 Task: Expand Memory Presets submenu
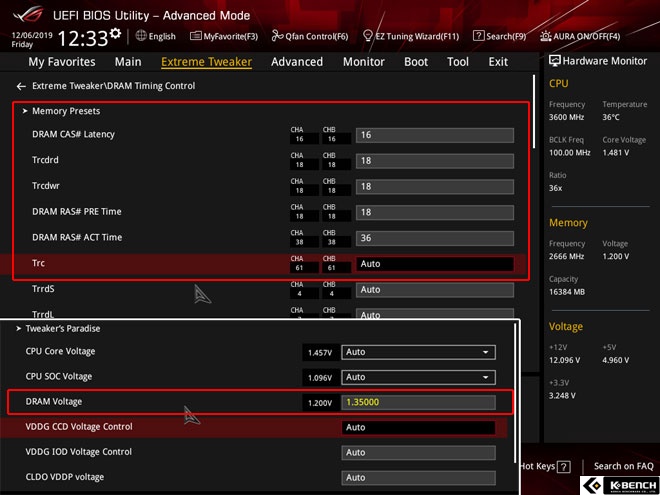66,111
